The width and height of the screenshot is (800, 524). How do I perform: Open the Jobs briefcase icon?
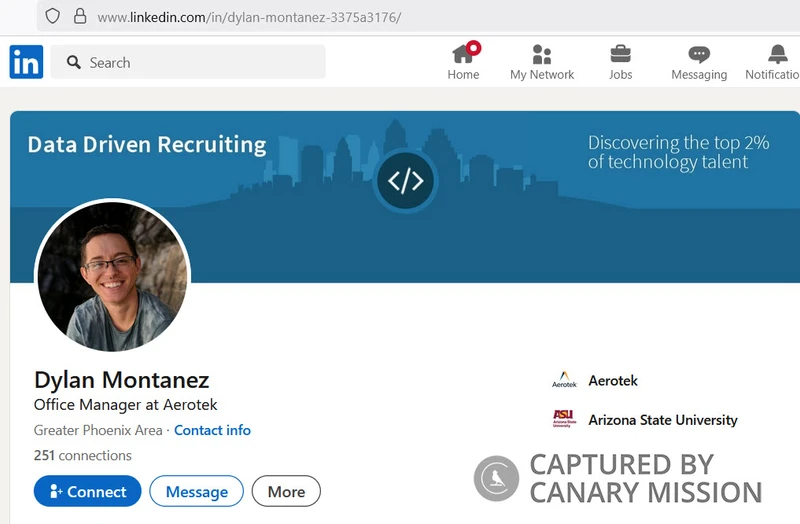point(620,54)
